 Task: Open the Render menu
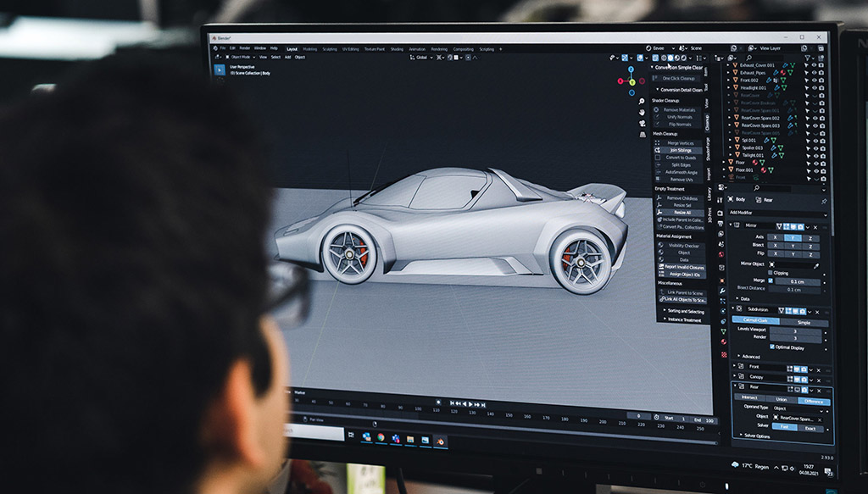(x=245, y=48)
